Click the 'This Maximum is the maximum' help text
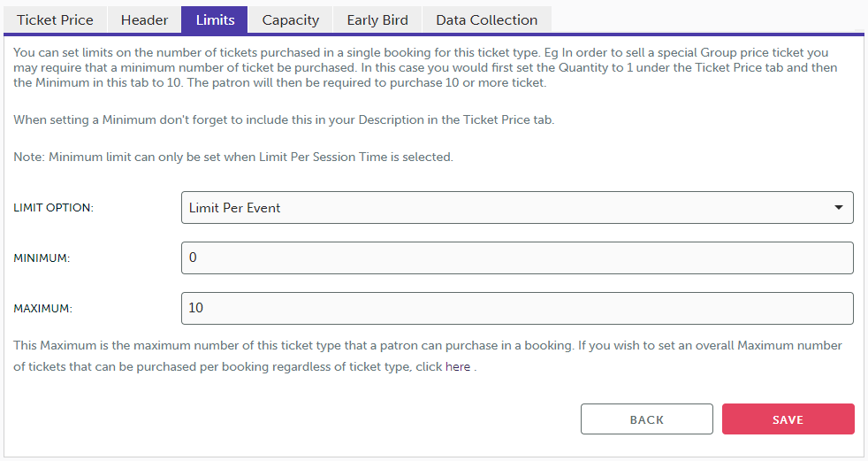This screenshot has width=868, height=461. pos(428,346)
